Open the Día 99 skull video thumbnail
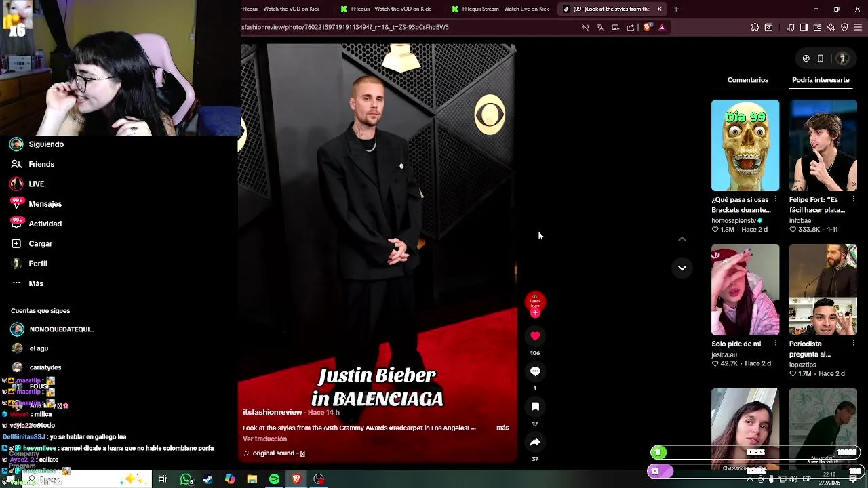Image resolution: width=868 pixels, height=488 pixels. [x=745, y=145]
